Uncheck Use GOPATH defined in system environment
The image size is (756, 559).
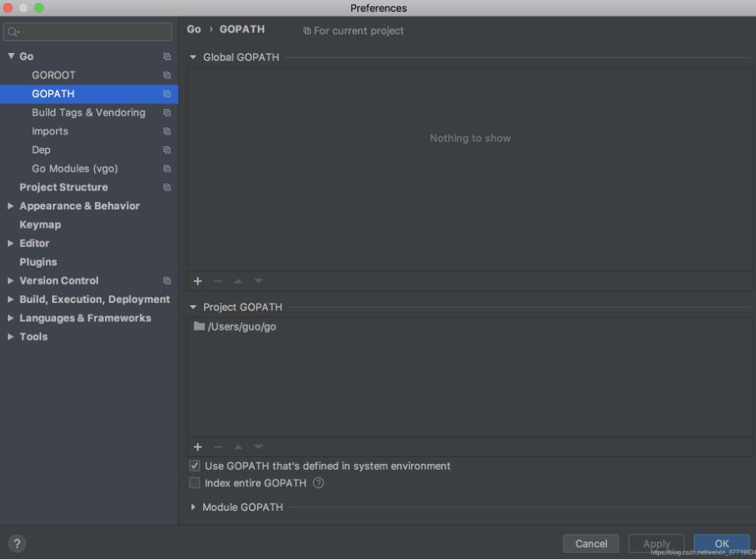click(195, 466)
